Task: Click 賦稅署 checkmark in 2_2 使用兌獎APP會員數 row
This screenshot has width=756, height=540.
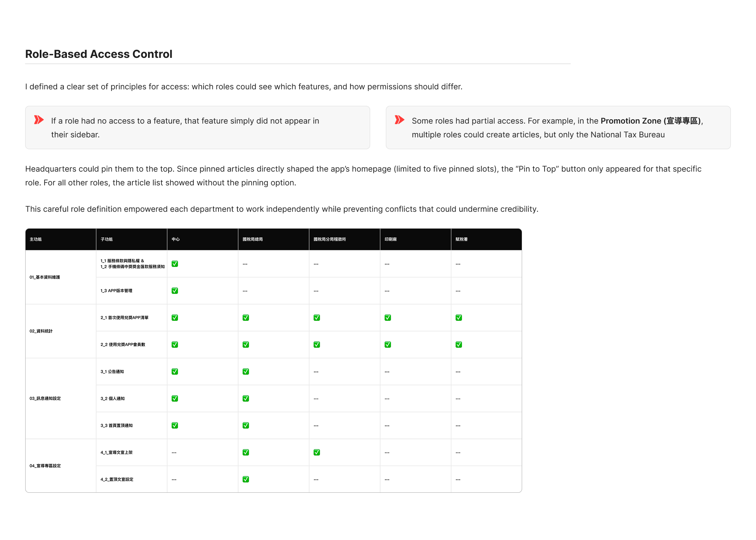Action: coord(459,345)
